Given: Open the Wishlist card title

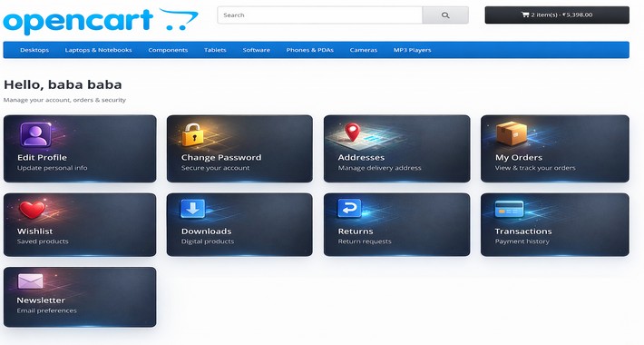Looking at the screenshot, I should 34,232.
